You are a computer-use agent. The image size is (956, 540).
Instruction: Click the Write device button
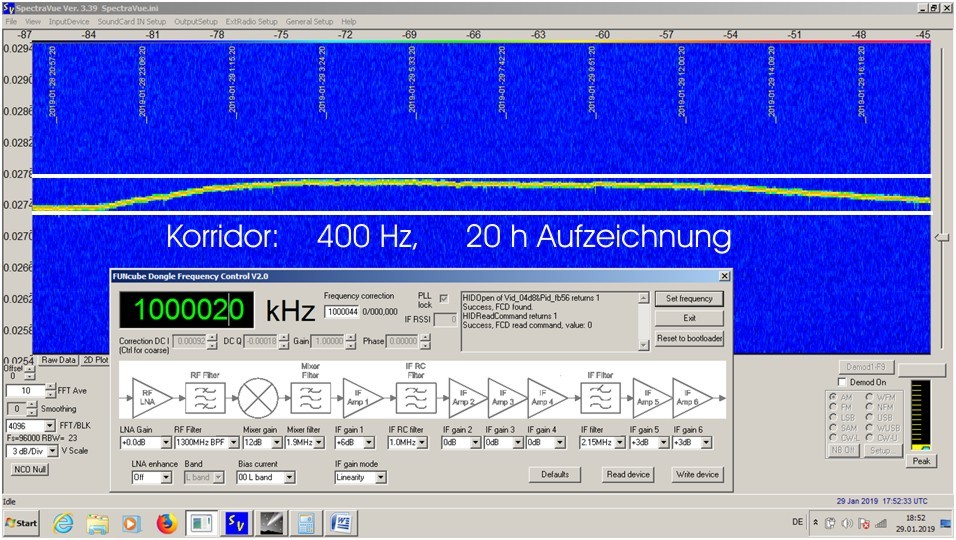point(697,475)
